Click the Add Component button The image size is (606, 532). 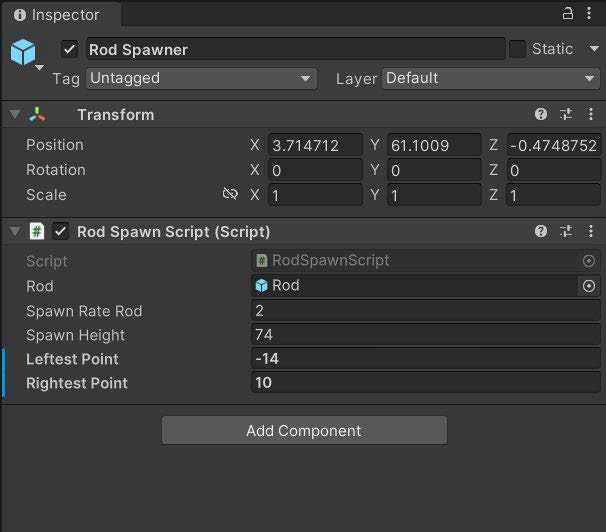[x=304, y=431]
